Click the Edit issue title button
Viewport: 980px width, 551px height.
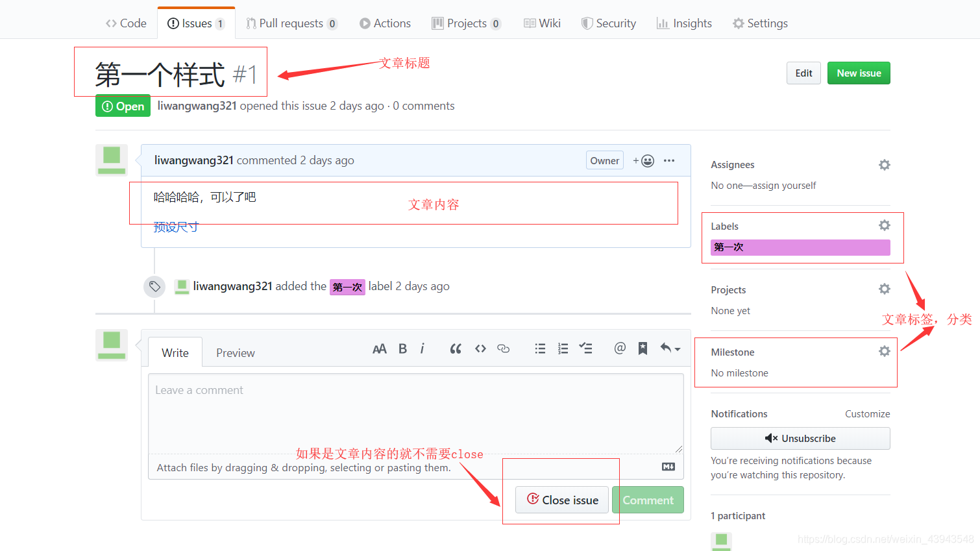tap(803, 73)
